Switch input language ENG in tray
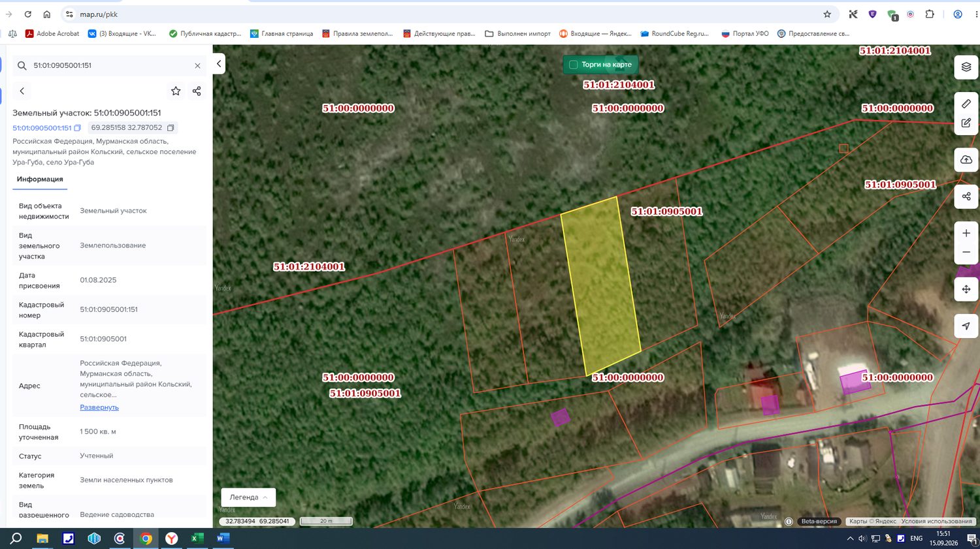 pyautogui.click(x=917, y=539)
